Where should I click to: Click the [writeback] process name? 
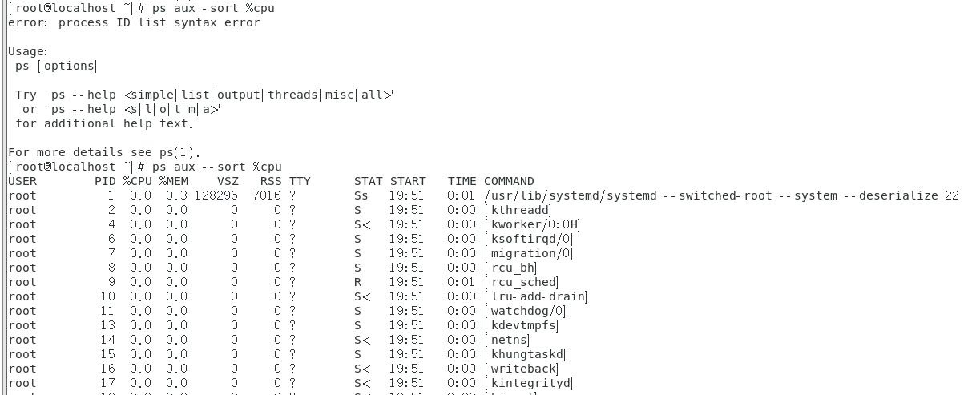pos(521,369)
